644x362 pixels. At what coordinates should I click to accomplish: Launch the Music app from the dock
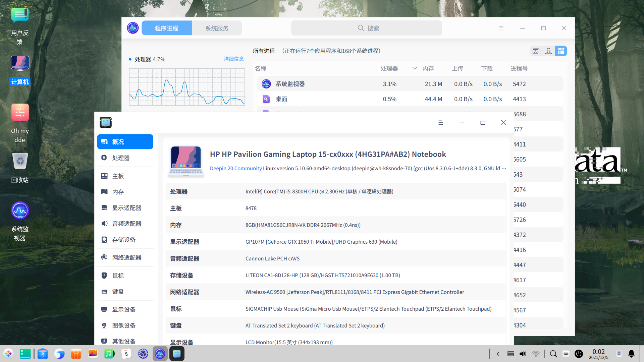coord(109,354)
